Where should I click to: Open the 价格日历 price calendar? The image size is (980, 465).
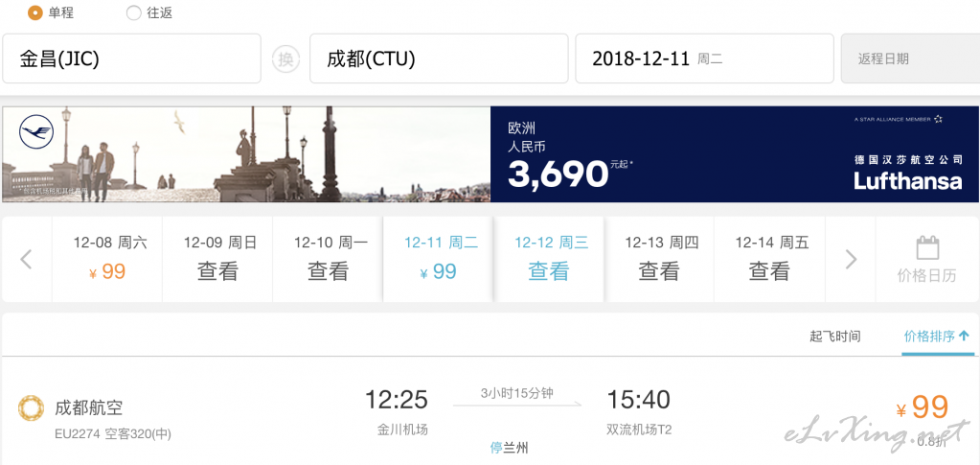click(x=927, y=259)
